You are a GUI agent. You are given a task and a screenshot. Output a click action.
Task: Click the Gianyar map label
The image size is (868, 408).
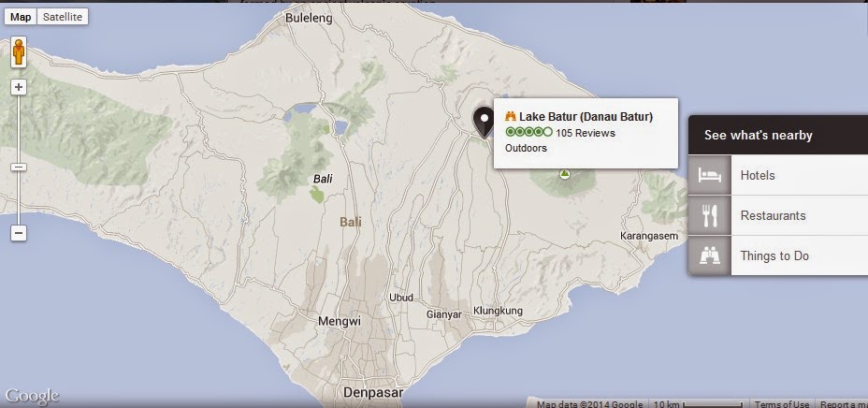(x=444, y=314)
